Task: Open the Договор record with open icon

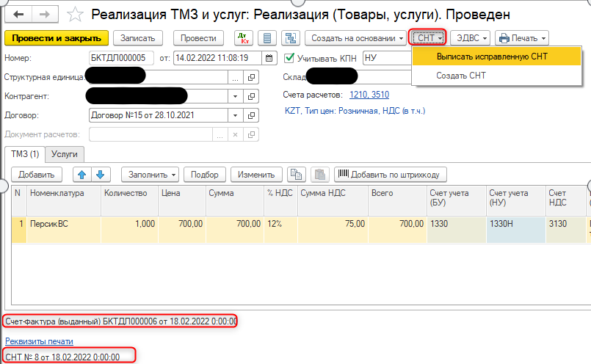Action: click(251, 115)
